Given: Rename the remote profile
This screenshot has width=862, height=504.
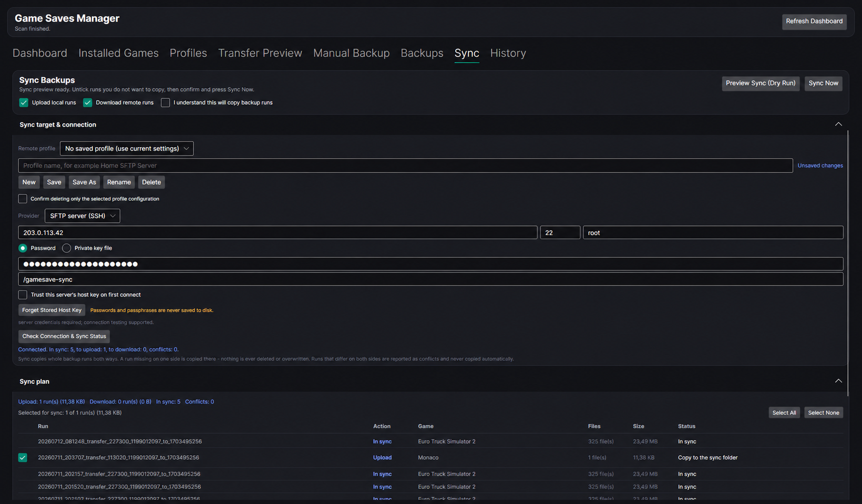Looking at the screenshot, I should pos(119,182).
